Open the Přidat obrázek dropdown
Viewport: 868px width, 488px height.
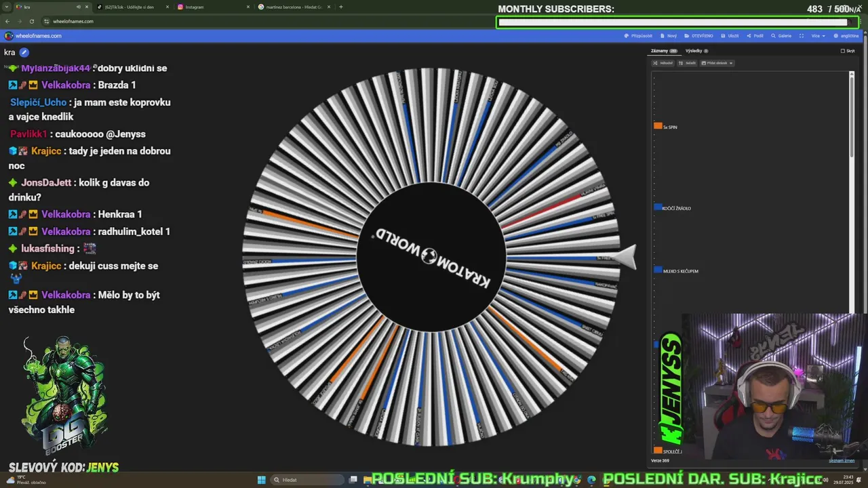click(717, 63)
